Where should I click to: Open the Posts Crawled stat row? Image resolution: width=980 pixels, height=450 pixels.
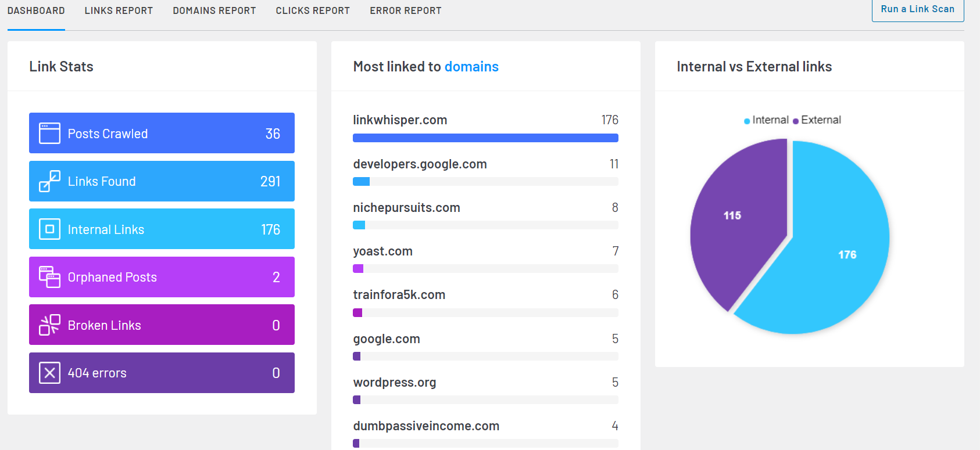coord(162,133)
